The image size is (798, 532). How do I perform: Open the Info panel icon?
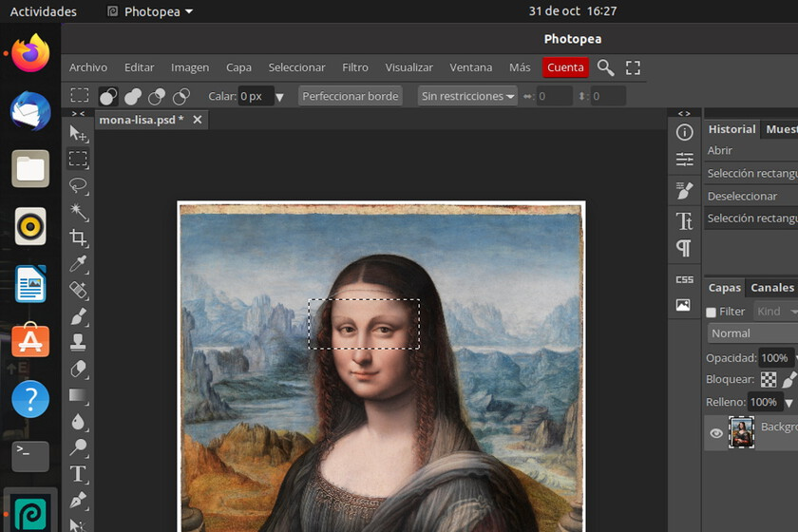[x=684, y=133]
